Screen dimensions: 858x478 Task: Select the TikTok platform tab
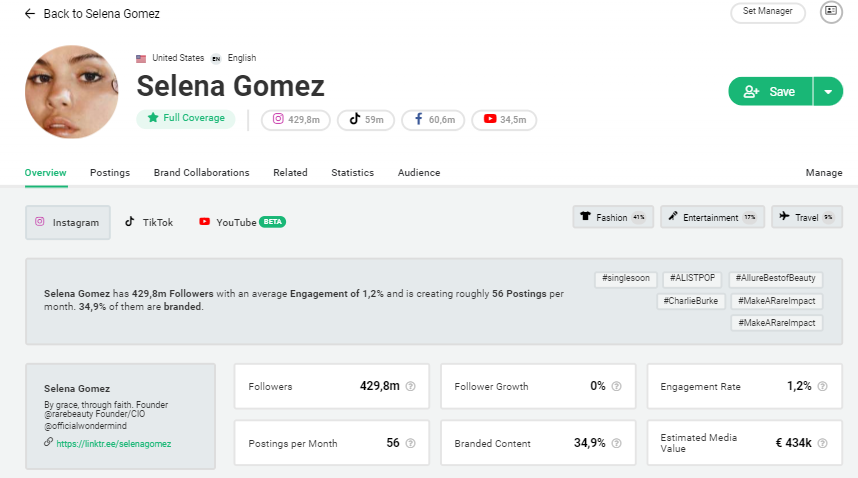point(149,223)
